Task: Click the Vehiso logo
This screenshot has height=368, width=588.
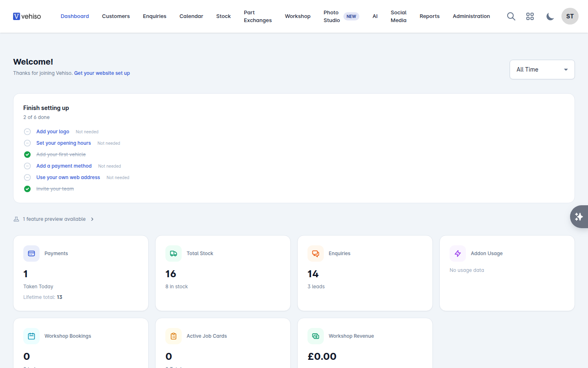Action: point(27,16)
